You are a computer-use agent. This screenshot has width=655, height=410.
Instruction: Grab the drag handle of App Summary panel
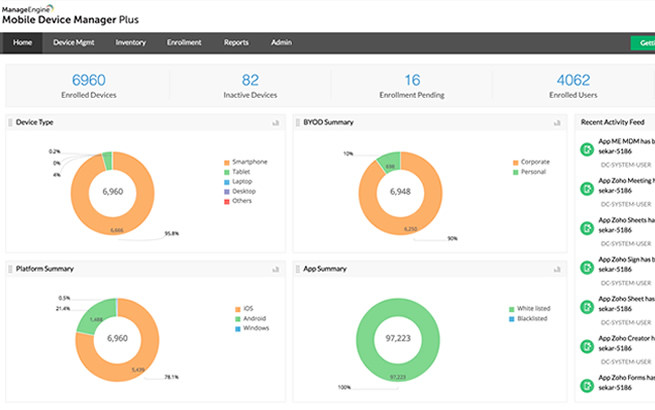pyautogui.click(x=297, y=269)
